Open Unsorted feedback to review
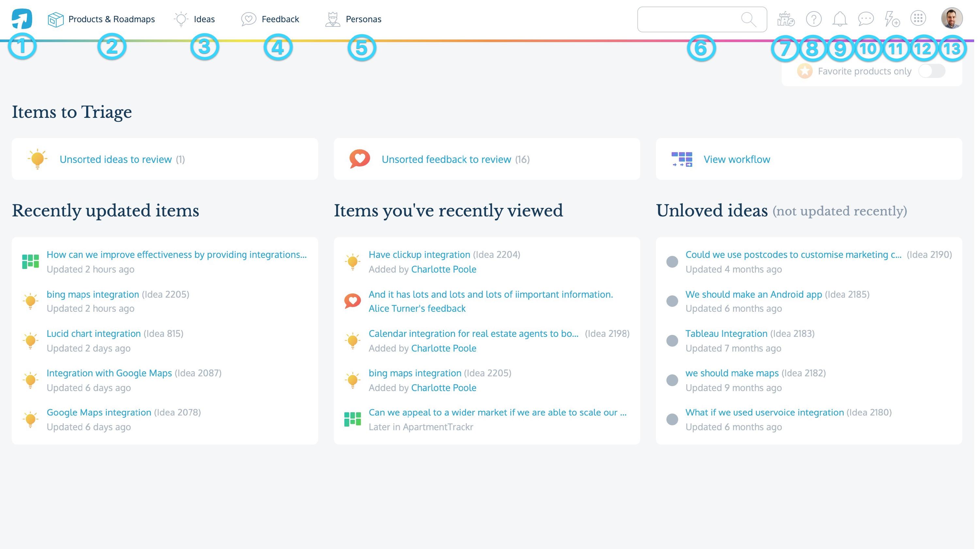This screenshot has width=980, height=549. tap(446, 159)
